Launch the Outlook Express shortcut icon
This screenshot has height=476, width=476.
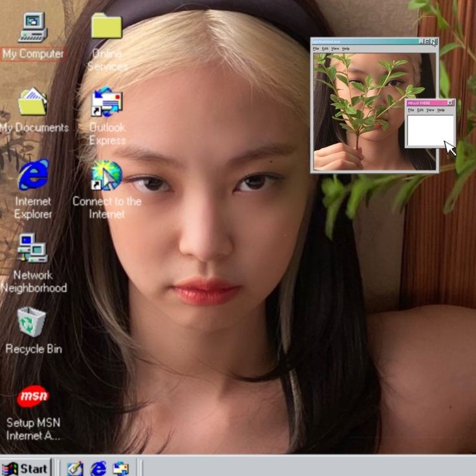point(107,102)
